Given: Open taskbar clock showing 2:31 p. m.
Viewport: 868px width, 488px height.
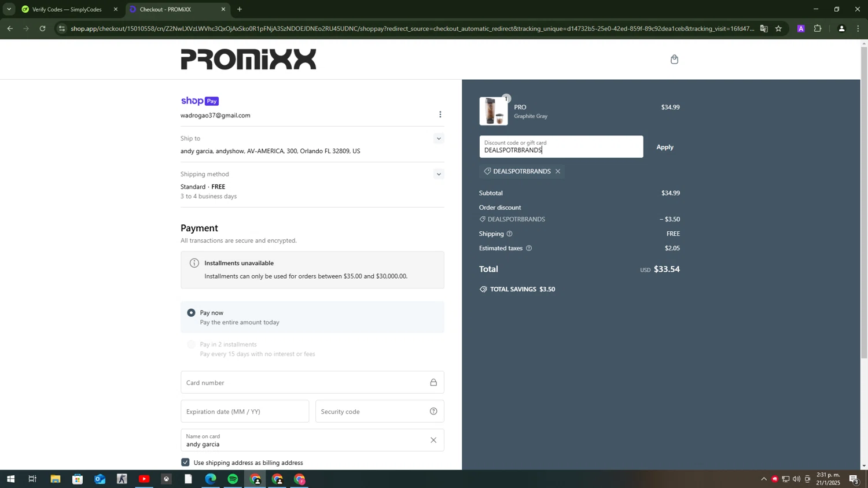Looking at the screenshot, I should [828, 479].
